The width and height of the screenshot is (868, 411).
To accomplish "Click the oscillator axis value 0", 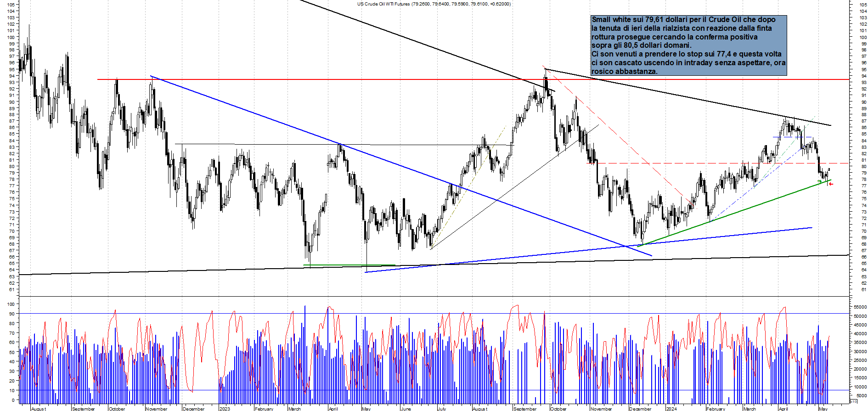I will pos(12,400).
